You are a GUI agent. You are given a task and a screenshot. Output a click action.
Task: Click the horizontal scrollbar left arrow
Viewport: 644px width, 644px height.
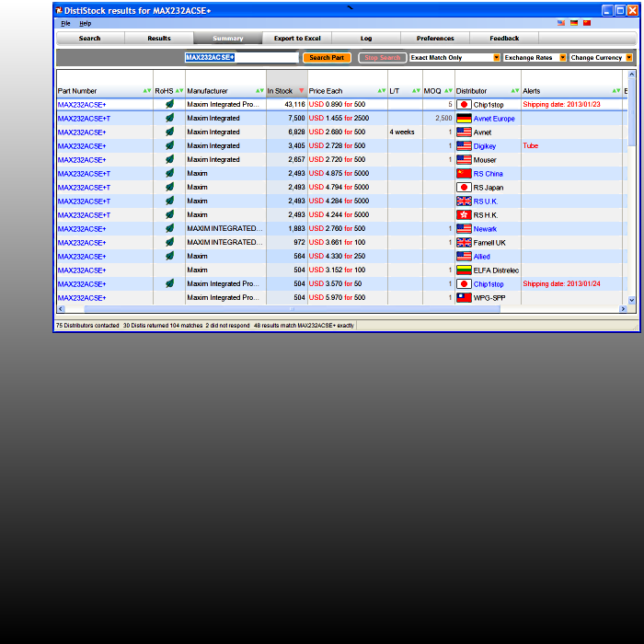(61, 309)
